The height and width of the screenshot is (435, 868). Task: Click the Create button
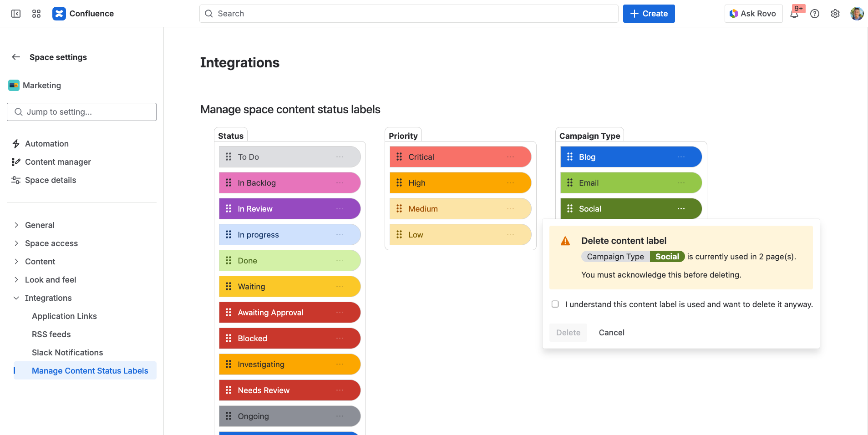point(649,14)
